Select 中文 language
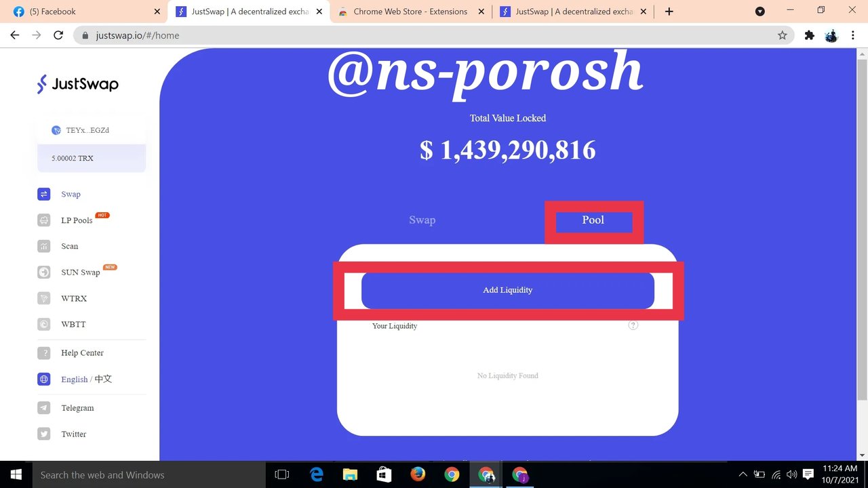Viewport: 868px width, 488px height. (x=103, y=379)
